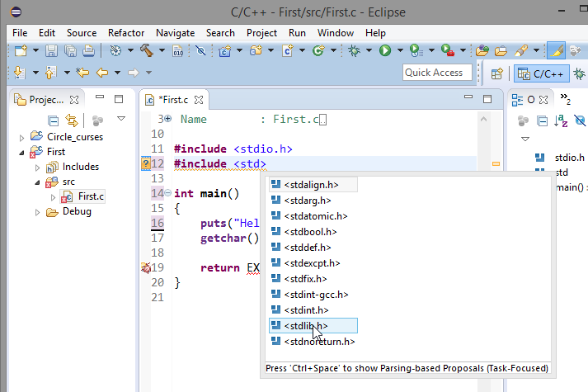Start debugging with the bug icon
The height and width of the screenshot is (392, 588).
355,51
